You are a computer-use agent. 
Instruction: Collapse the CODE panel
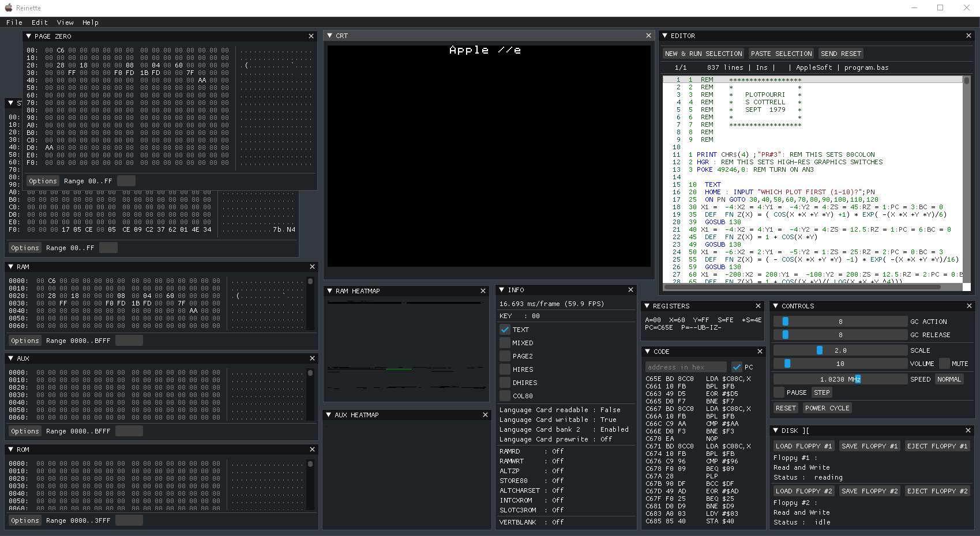coord(647,352)
